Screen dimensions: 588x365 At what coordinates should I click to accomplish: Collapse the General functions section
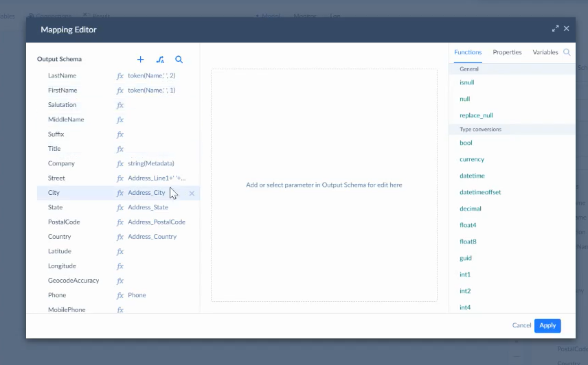(469, 69)
